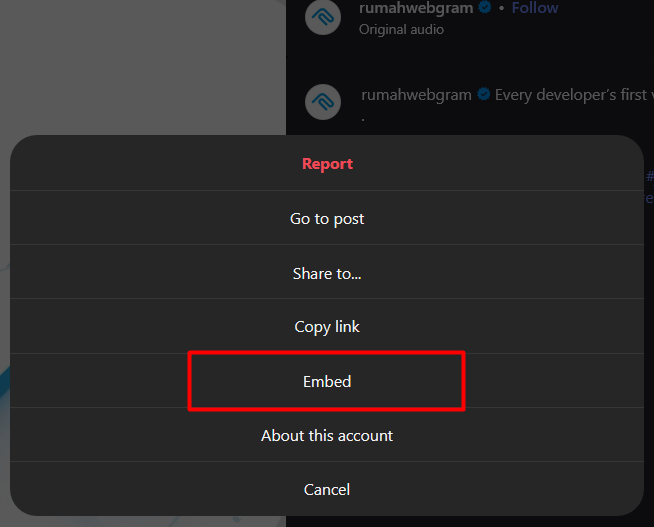This screenshot has width=654, height=527.
Task: Open the Share to... option
Action: (327, 273)
